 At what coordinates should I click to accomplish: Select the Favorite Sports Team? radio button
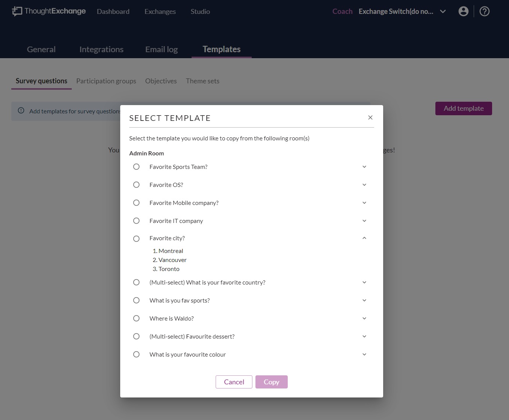point(136,167)
